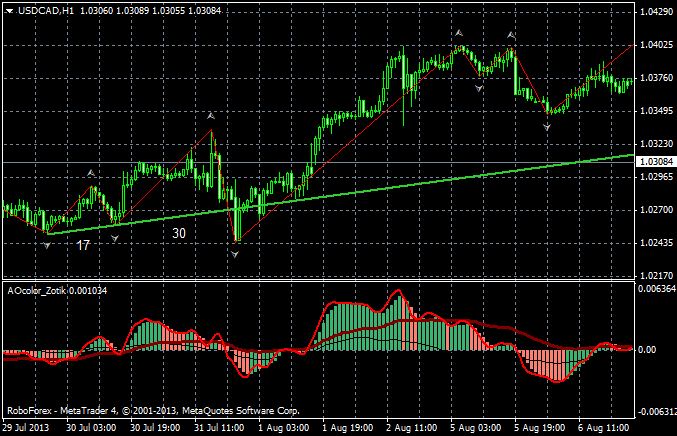Click the 30 Jul 19:00 time label
The image size is (677, 436).
(155, 428)
